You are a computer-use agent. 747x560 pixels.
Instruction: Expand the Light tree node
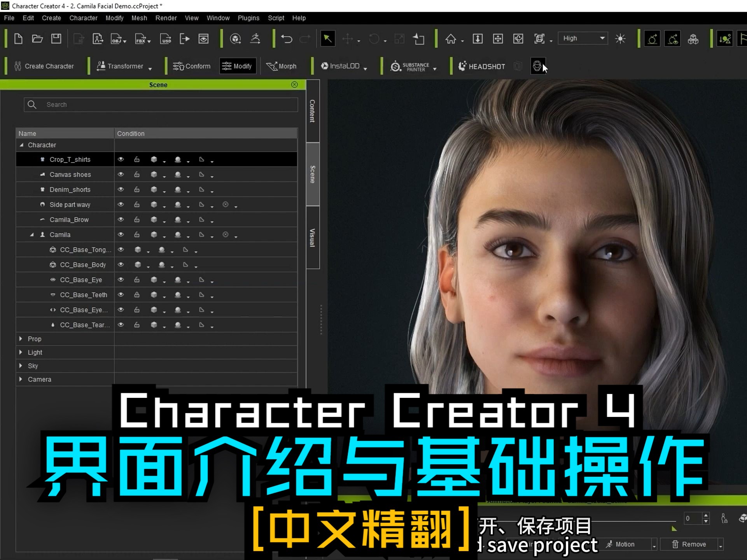(21, 352)
